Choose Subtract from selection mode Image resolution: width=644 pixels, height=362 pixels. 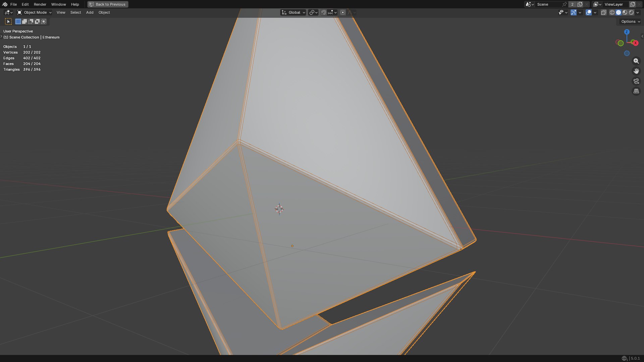31,21
